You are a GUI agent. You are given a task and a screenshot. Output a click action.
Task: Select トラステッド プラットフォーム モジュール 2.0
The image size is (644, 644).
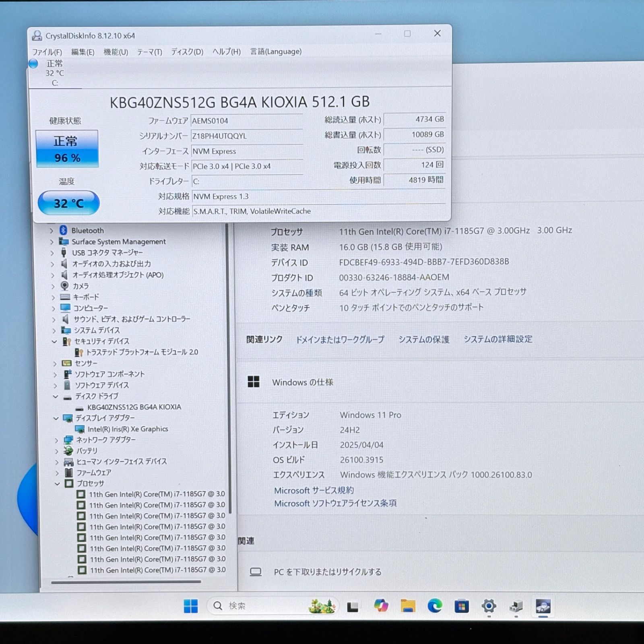coord(142,352)
